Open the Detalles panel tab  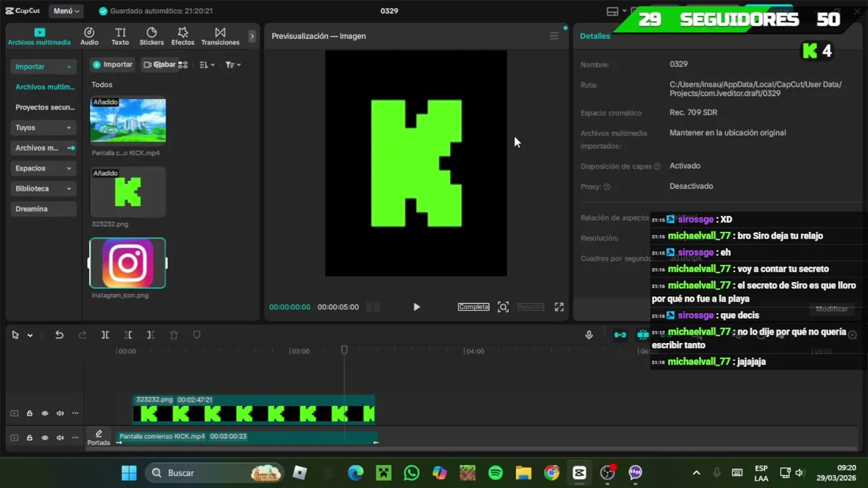pos(595,36)
